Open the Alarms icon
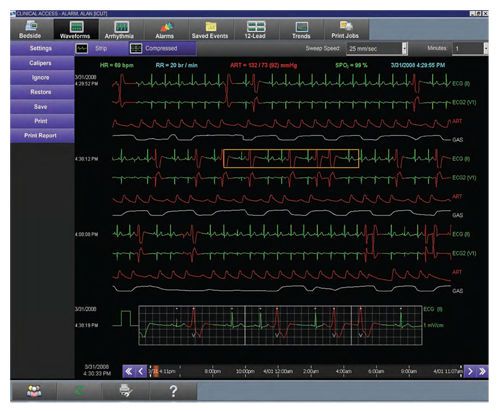Screen dimensions: 500x411 coord(165,27)
